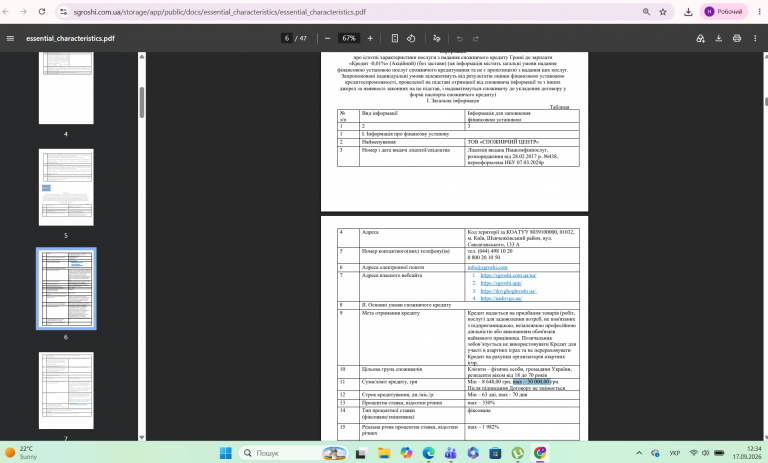This screenshot has height=463, width=768.
Task: Select the draw annotation tool
Action: pyautogui.click(x=437, y=38)
